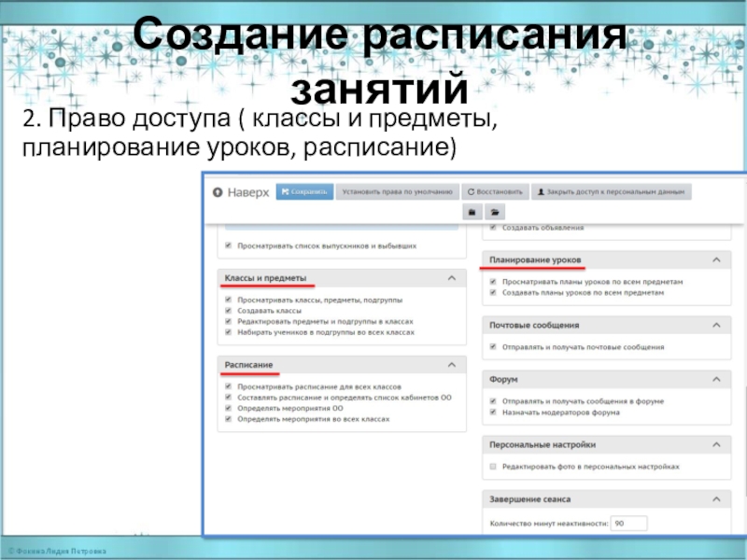Click the Персональные настройки header text
Image resolution: width=747 pixels, height=560 pixels.
click(x=543, y=444)
